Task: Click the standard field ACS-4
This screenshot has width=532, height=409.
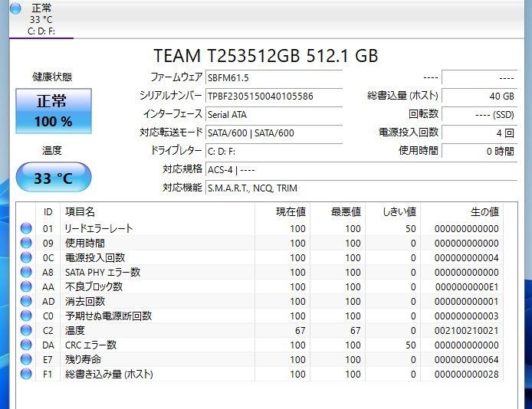Action: coord(361,169)
